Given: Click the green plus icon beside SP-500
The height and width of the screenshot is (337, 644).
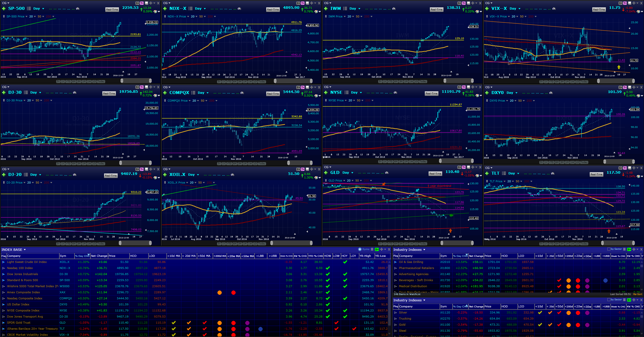Looking at the screenshot, I should point(4,9).
